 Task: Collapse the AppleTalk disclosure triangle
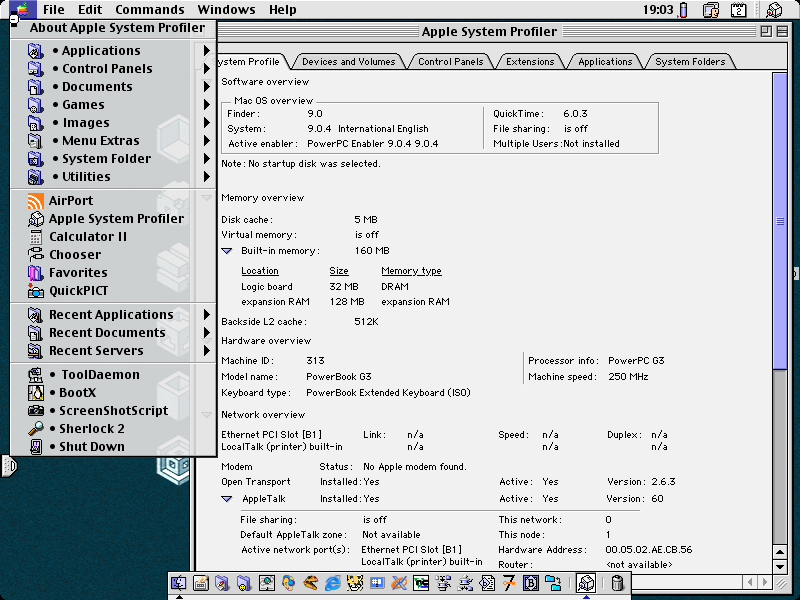pos(227,499)
